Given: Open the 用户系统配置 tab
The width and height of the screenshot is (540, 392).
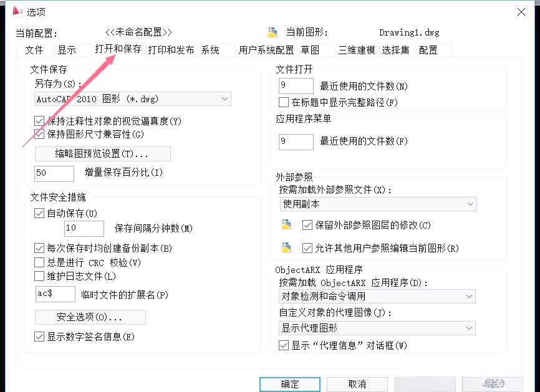Looking at the screenshot, I should coord(266,50).
